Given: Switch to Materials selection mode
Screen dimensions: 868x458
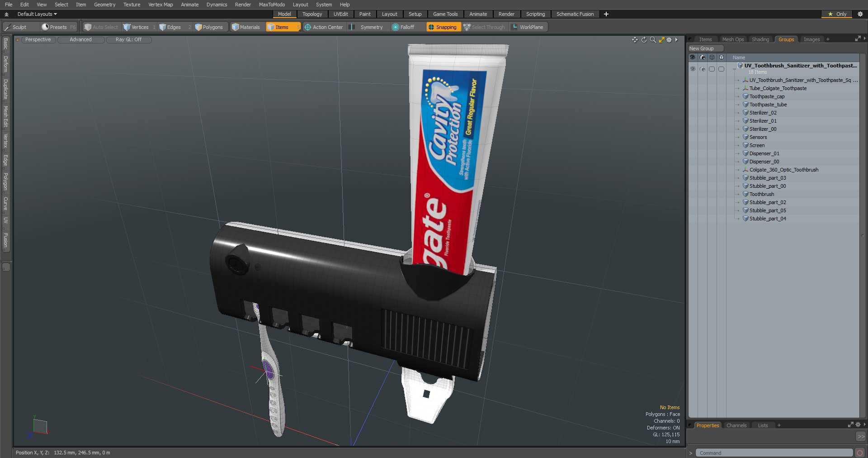Looking at the screenshot, I should tap(246, 27).
